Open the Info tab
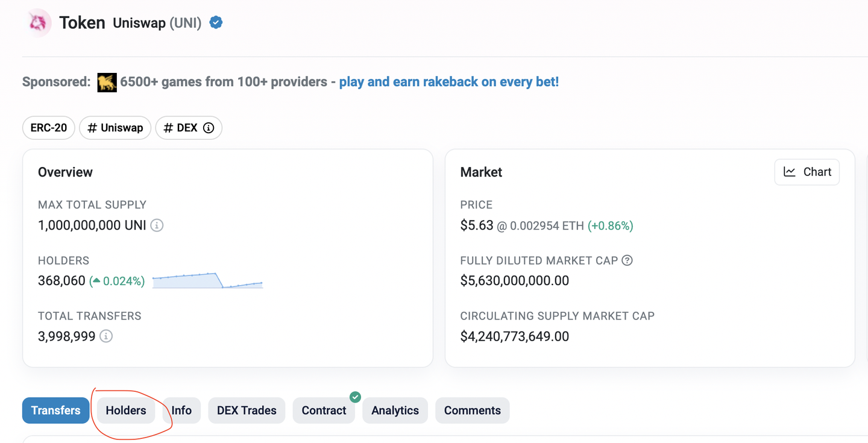The width and height of the screenshot is (868, 443). pos(181,410)
